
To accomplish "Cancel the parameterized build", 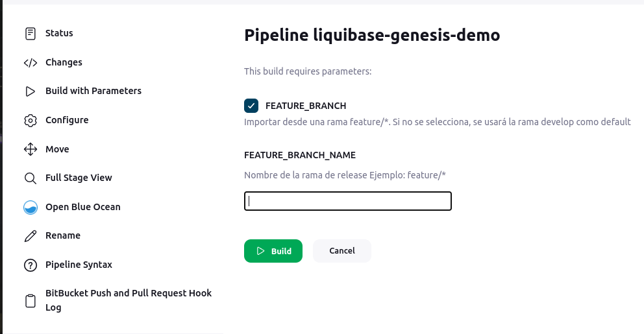I will 341,251.
